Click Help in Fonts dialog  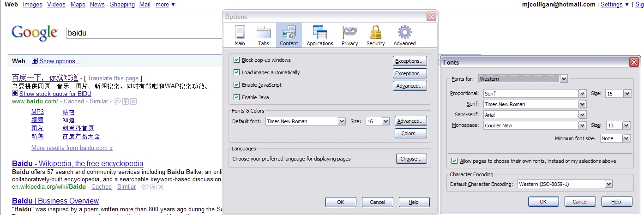[616, 202]
